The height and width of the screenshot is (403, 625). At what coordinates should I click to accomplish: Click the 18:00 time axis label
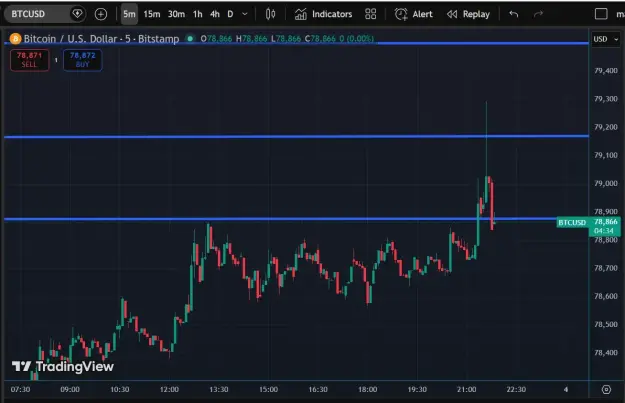[x=367, y=389]
